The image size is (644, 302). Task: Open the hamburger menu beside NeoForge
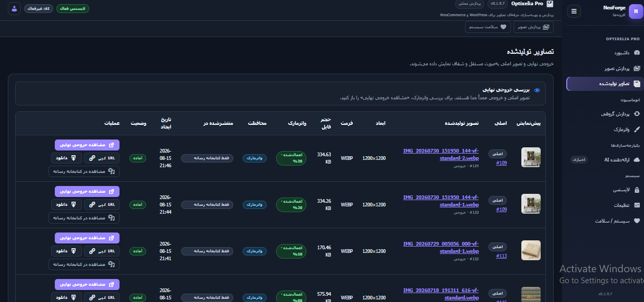click(x=574, y=11)
